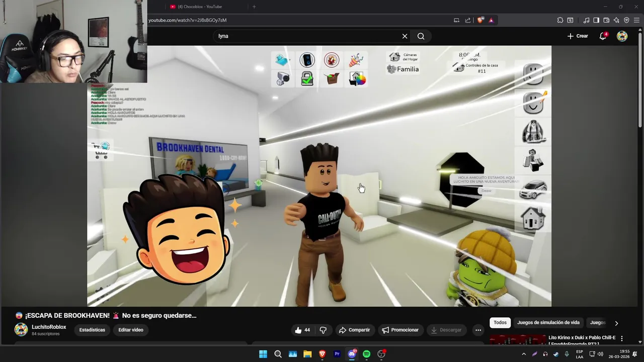Open YouTube notifications bell

pos(603,36)
